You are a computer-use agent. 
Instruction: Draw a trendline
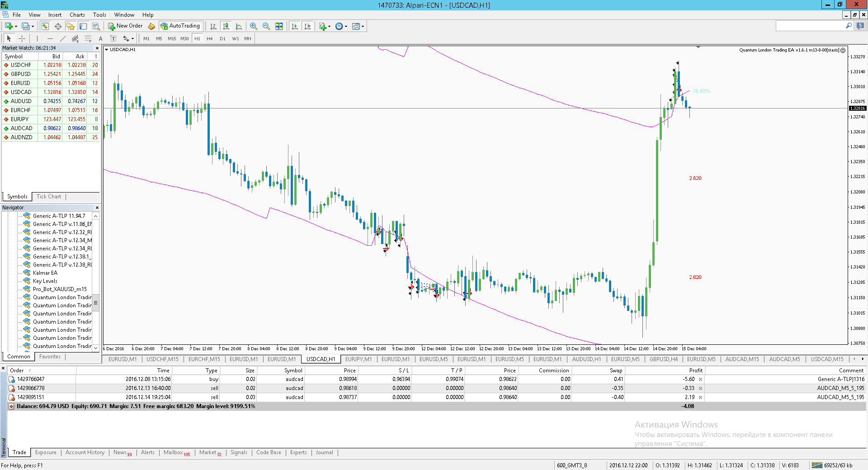click(63, 38)
